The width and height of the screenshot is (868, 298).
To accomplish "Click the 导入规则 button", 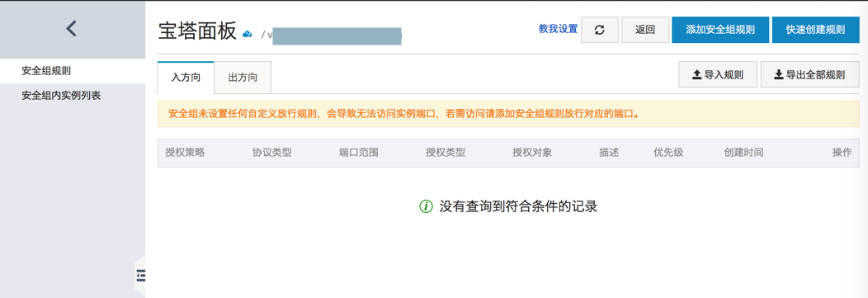I will pos(718,75).
